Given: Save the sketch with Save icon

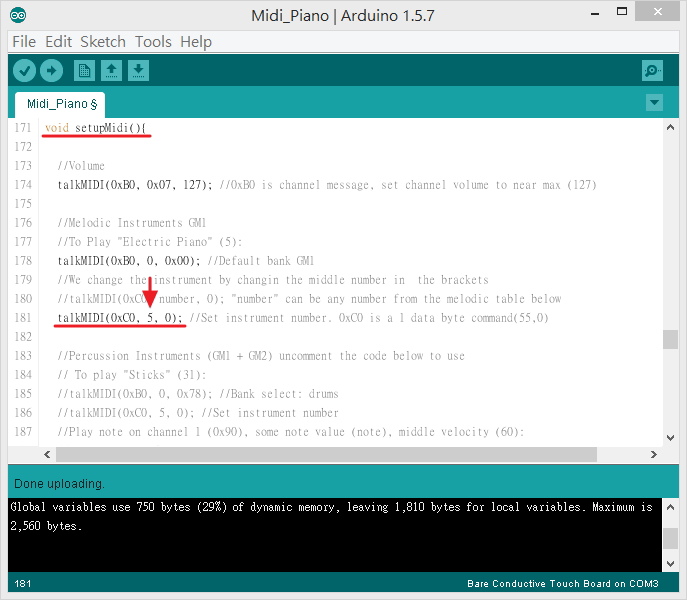Looking at the screenshot, I should click(x=138, y=71).
